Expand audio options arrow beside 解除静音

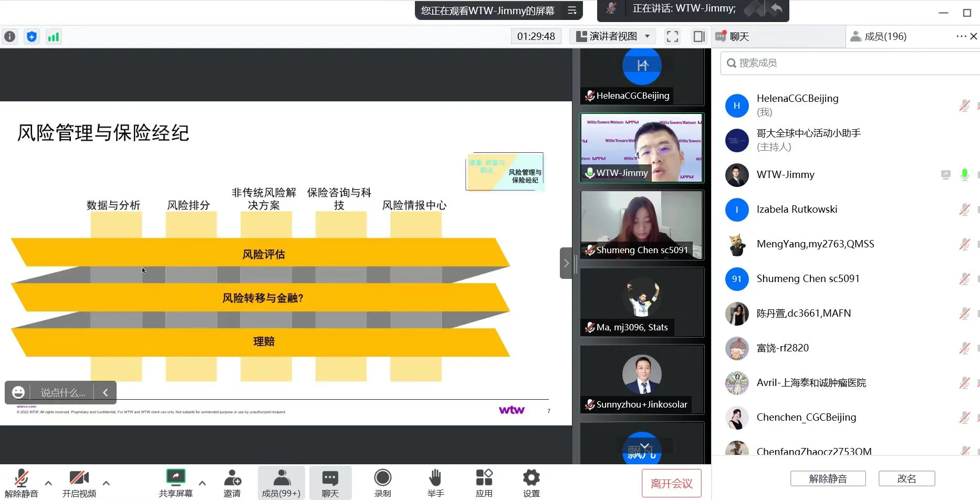[x=48, y=483]
